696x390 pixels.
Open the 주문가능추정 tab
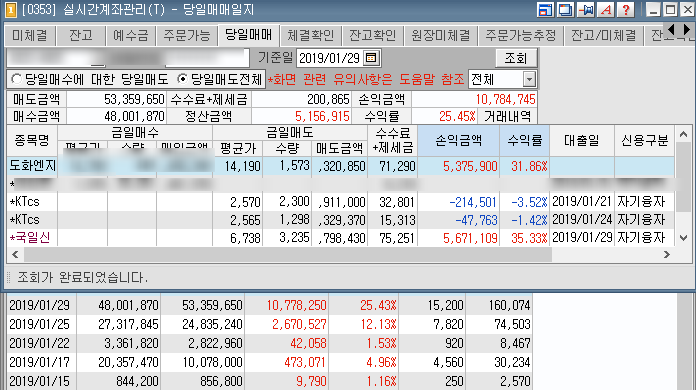(x=521, y=35)
